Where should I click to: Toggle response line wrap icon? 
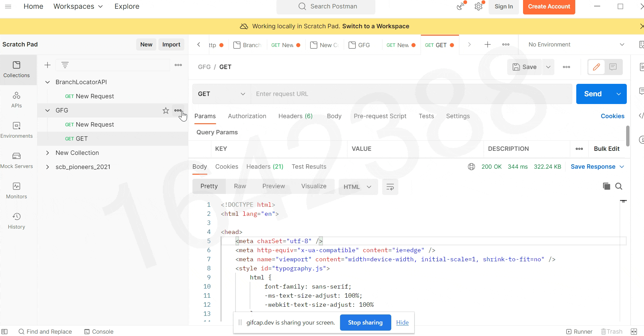tap(390, 187)
